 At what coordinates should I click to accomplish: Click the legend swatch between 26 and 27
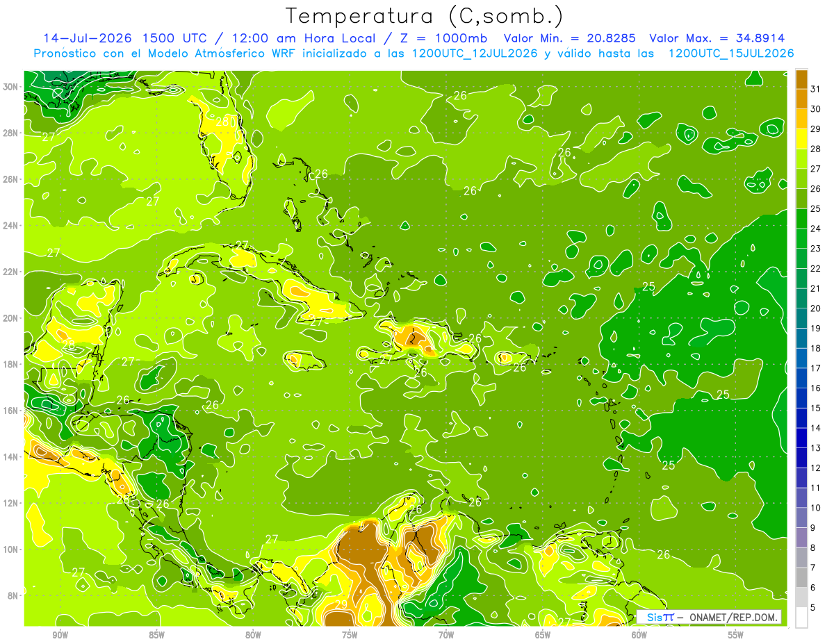802,179
